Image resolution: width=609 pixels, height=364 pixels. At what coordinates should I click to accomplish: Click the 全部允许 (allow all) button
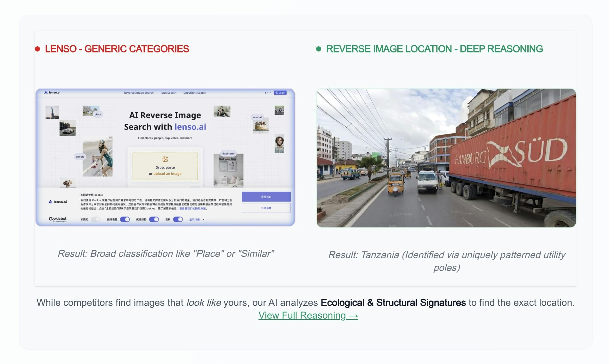[x=266, y=196]
